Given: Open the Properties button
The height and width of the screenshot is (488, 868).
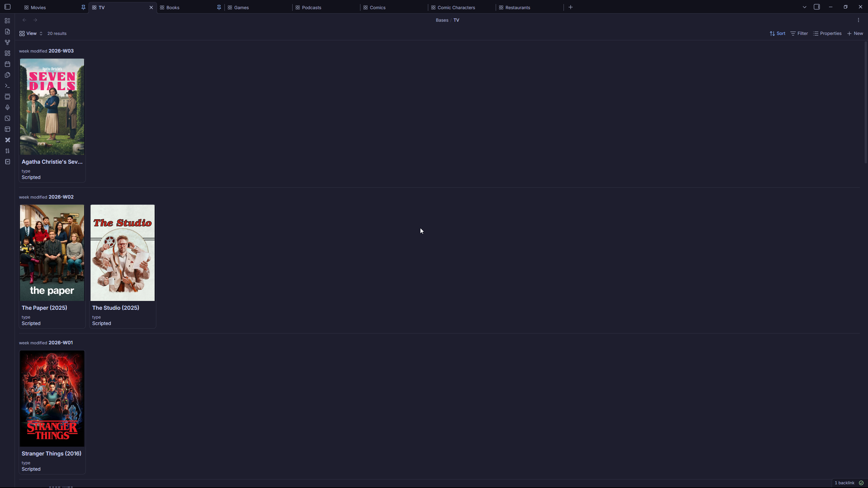Looking at the screenshot, I should (x=827, y=34).
